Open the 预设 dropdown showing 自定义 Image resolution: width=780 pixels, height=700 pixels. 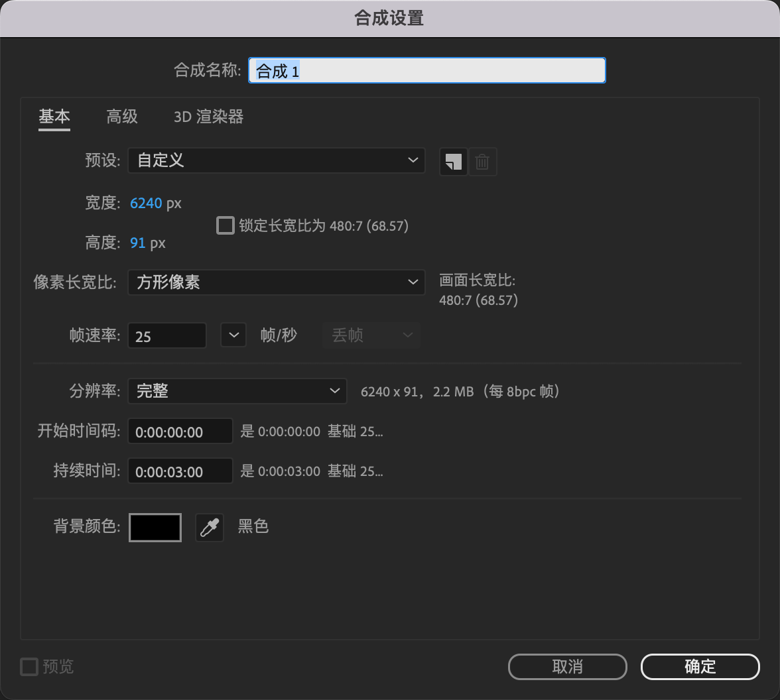click(x=277, y=160)
